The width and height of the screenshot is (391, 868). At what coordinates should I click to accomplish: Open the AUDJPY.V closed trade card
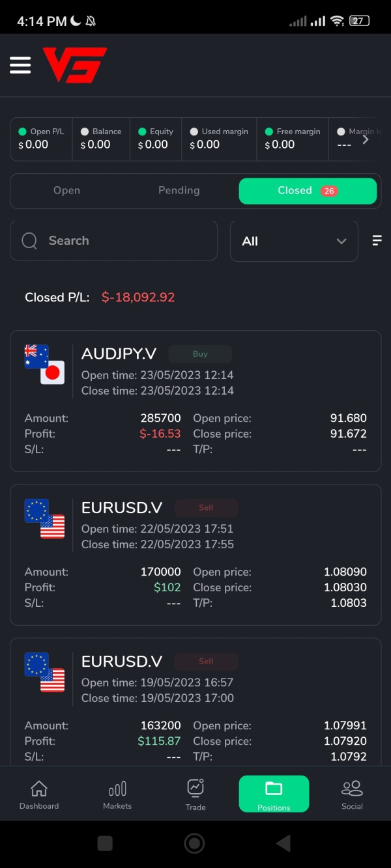click(195, 400)
